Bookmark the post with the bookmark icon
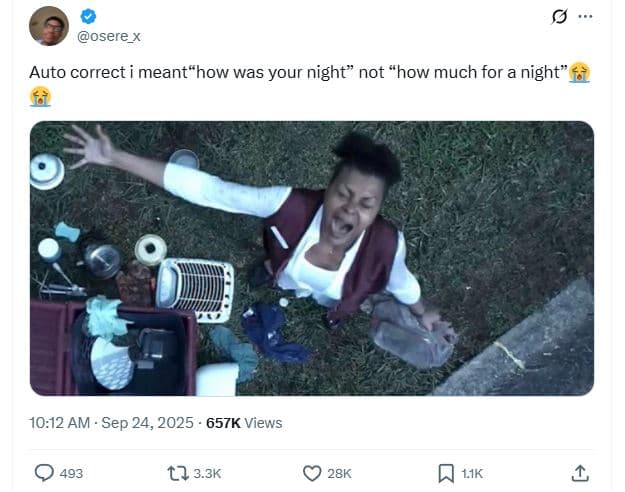This screenshot has height=492, width=625. click(x=446, y=473)
